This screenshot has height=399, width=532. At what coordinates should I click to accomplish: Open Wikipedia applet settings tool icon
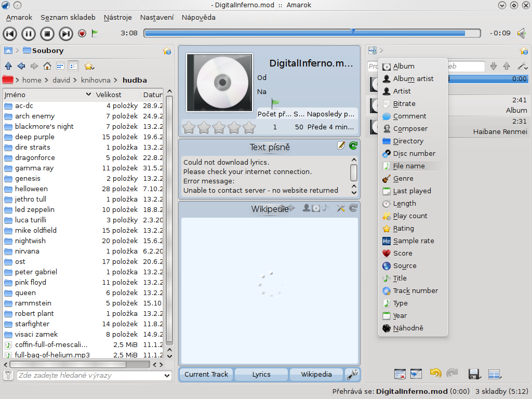click(341, 208)
